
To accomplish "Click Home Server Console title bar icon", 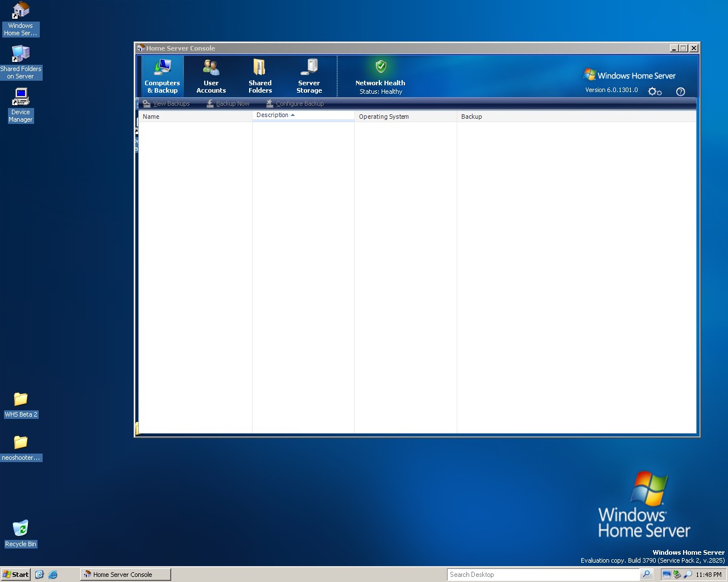I will click(140, 48).
